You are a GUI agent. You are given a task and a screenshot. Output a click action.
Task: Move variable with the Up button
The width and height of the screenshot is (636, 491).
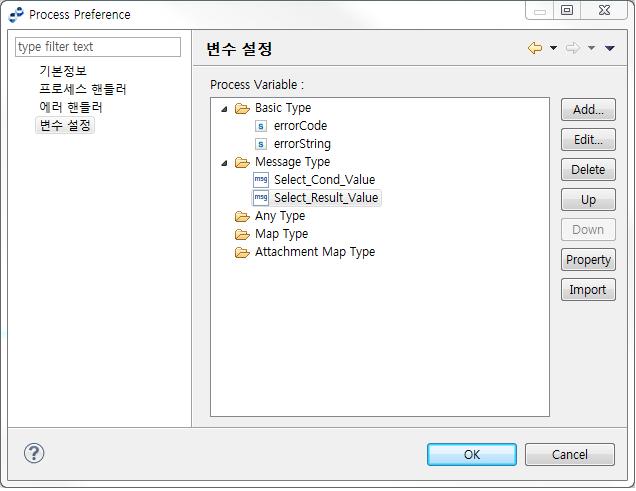(588, 199)
